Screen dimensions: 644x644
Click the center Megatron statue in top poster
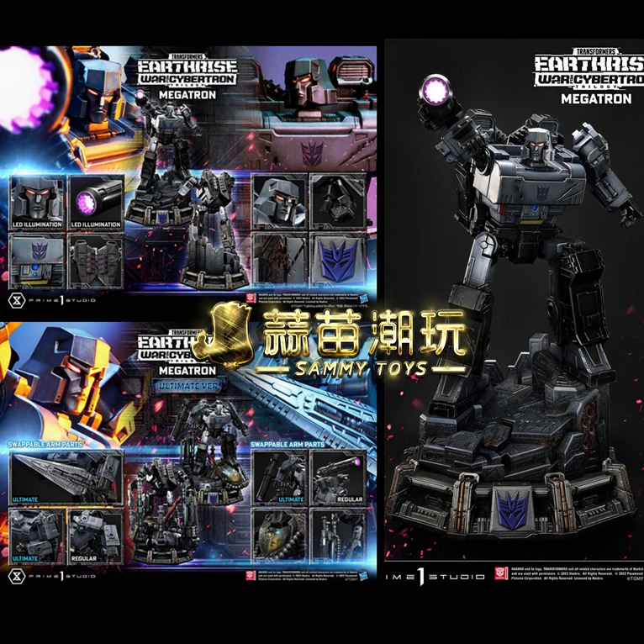[x=166, y=162]
